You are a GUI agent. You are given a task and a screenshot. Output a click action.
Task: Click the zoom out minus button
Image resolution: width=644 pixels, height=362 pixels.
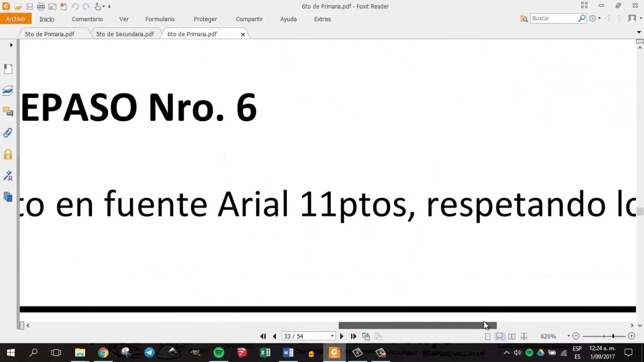pos(576,336)
